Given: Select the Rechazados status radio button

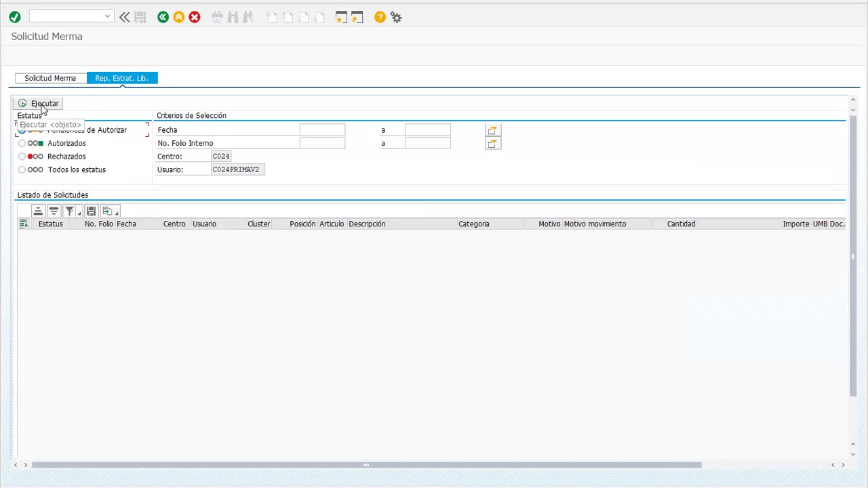Looking at the screenshot, I should tap(22, 157).
